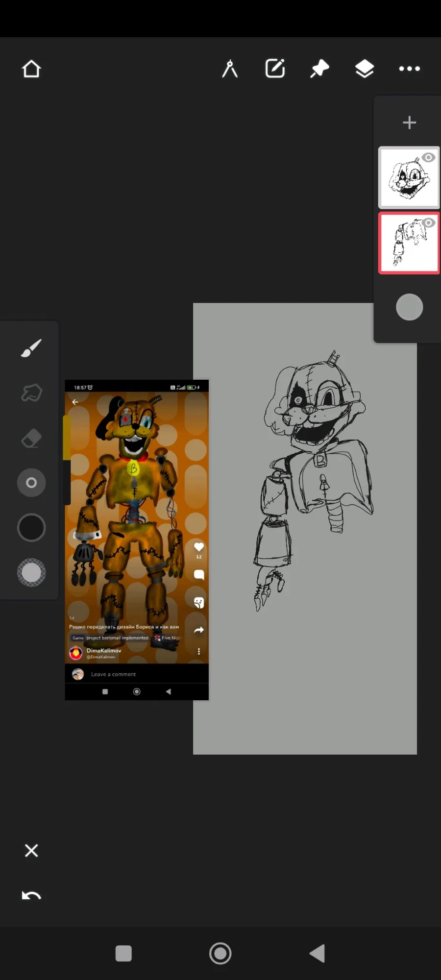441x980 pixels.
Task: Tap three-dot menu in reference image
Action: point(199,651)
